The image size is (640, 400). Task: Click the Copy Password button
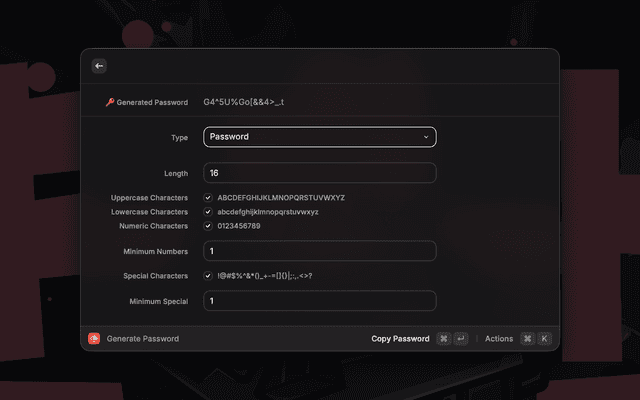pyautogui.click(x=400, y=339)
